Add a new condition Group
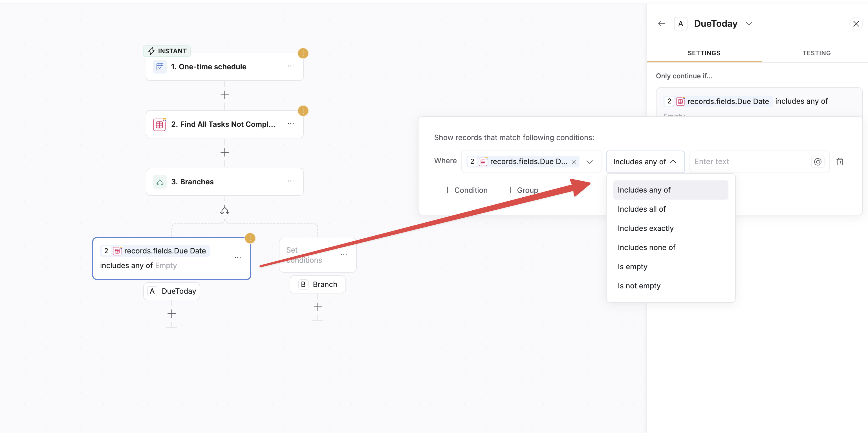This screenshot has width=868, height=433. click(x=522, y=190)
